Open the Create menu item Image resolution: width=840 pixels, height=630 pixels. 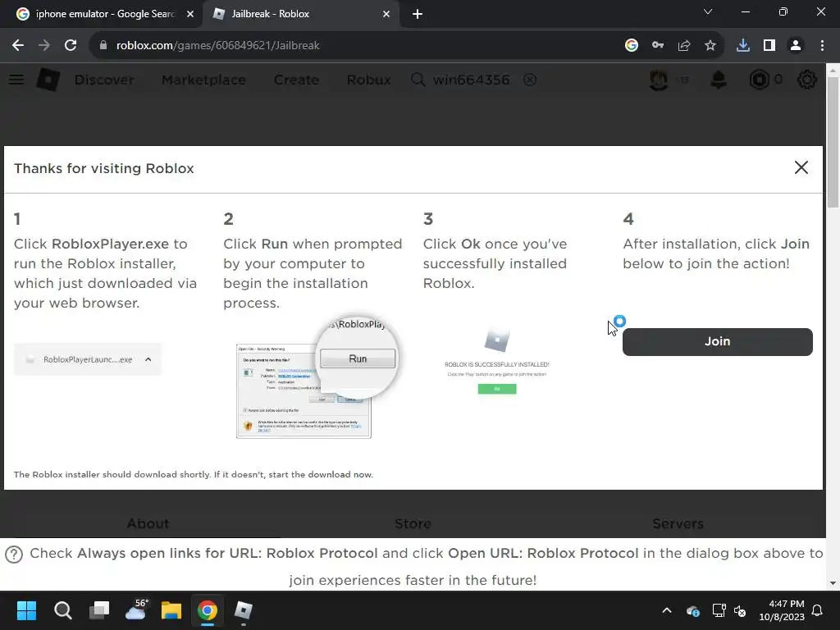tap(296, 80)
